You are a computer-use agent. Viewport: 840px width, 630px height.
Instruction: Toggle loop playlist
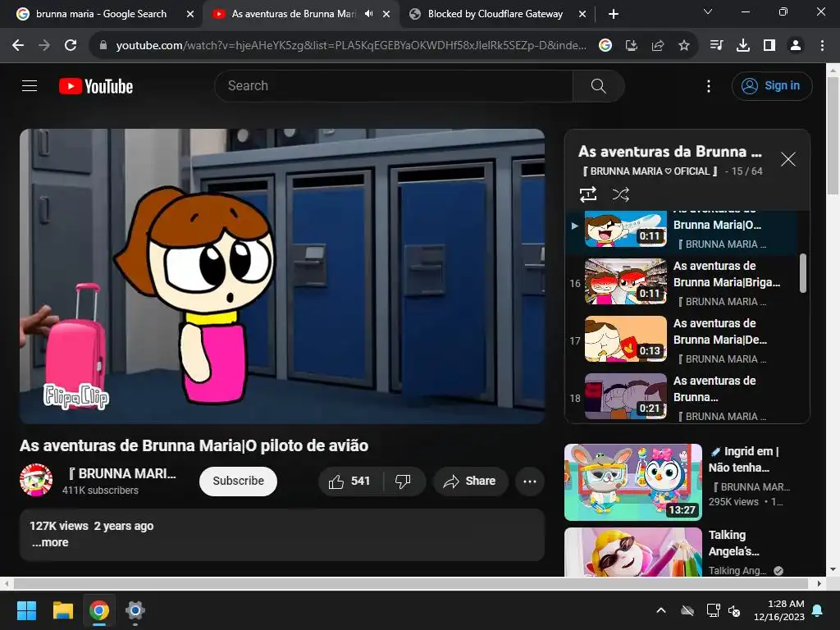588,194
